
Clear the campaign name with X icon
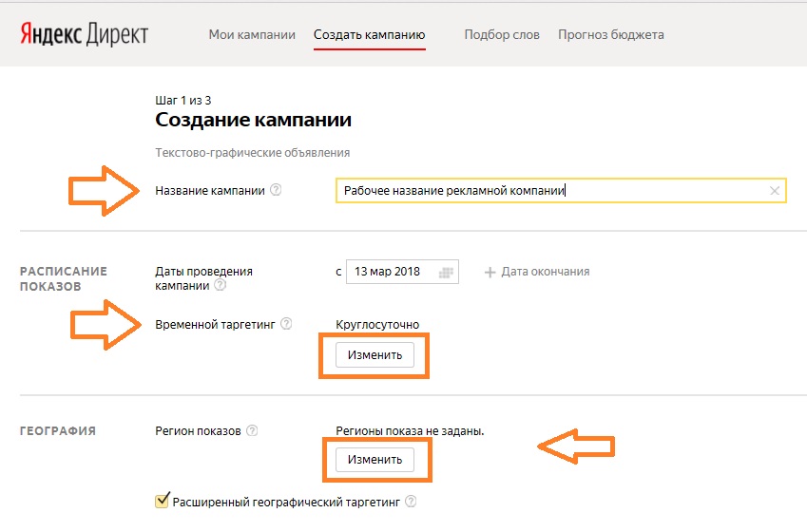pos(774,191)
